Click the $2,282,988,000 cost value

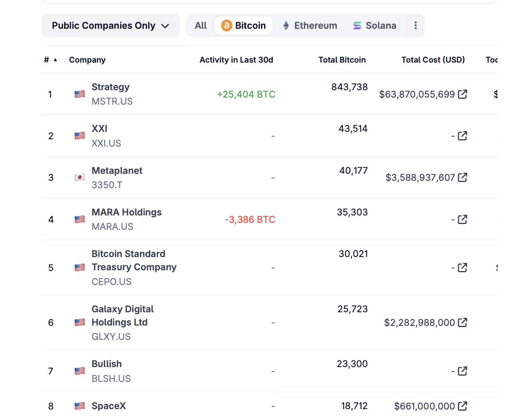420,323
